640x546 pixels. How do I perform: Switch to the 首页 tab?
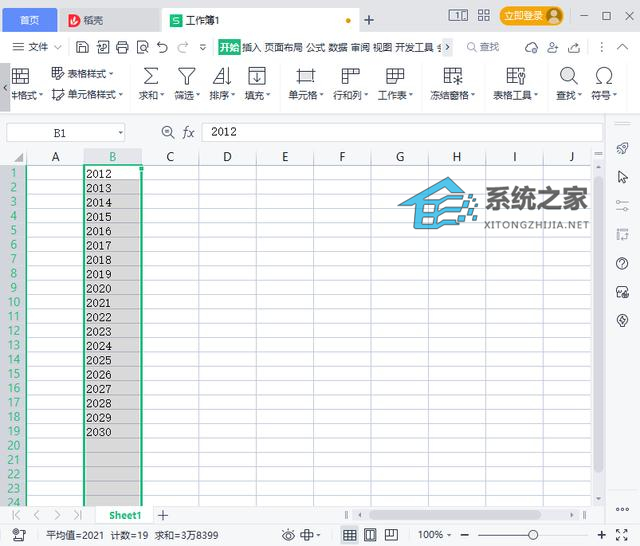tap(29, 20)
